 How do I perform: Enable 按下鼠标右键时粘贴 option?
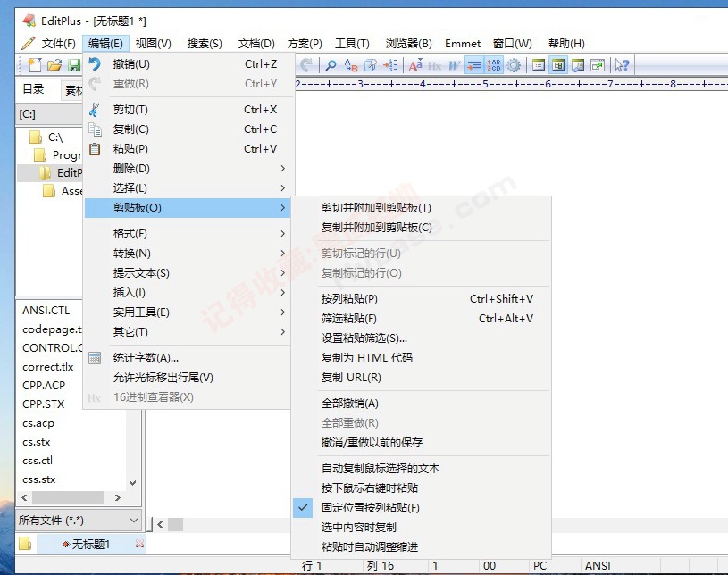tap(421, 487)
